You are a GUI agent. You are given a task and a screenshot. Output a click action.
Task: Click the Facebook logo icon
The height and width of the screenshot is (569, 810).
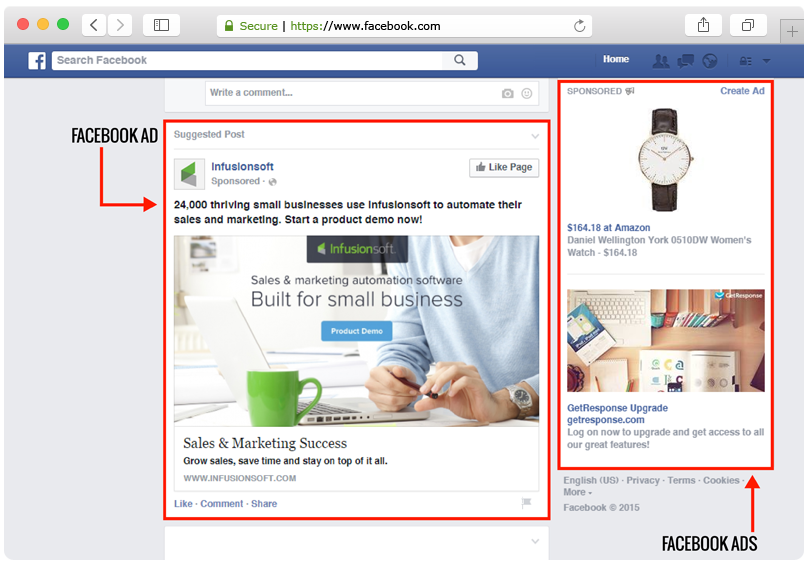click(37, 60)
